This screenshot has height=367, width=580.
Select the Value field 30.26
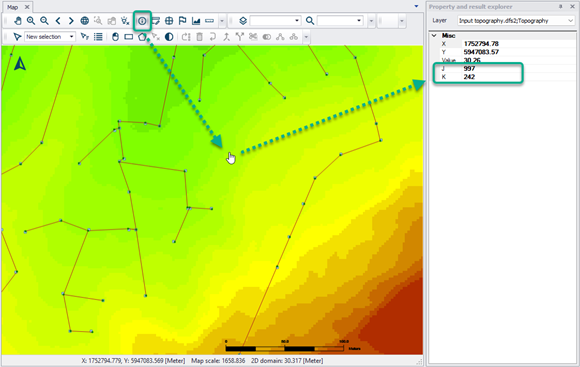[x=472, y=60]
